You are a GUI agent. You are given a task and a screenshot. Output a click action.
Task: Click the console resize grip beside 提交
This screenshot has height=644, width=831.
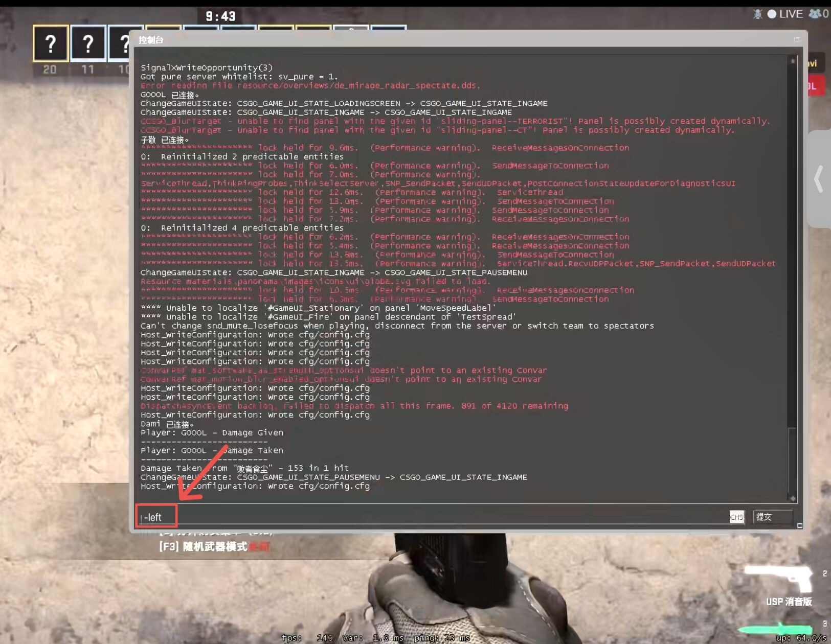(x=800, y=525)
